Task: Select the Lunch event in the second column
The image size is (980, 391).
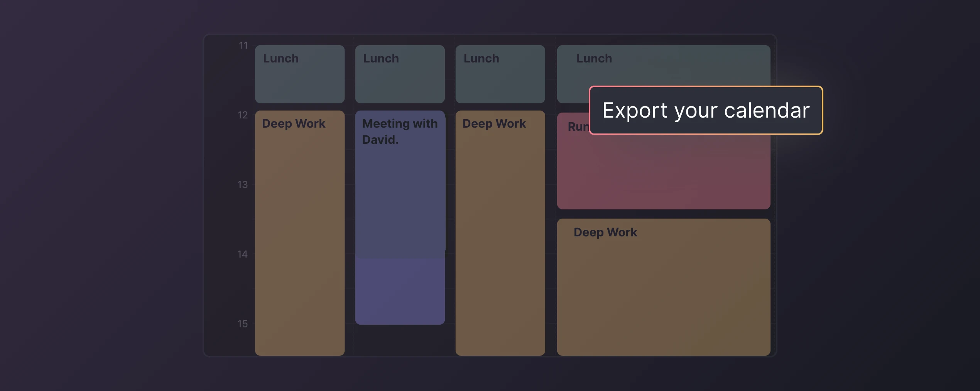Action: [400, 73]
